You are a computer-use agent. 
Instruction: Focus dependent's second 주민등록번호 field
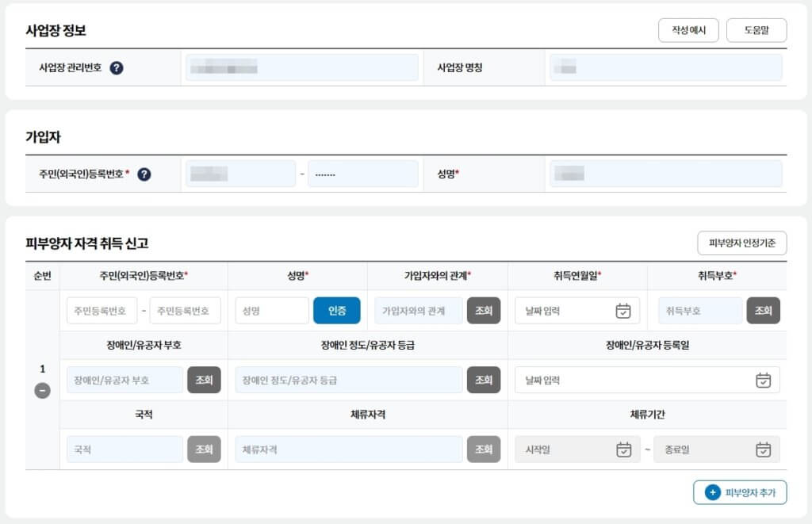coord(186,311)
